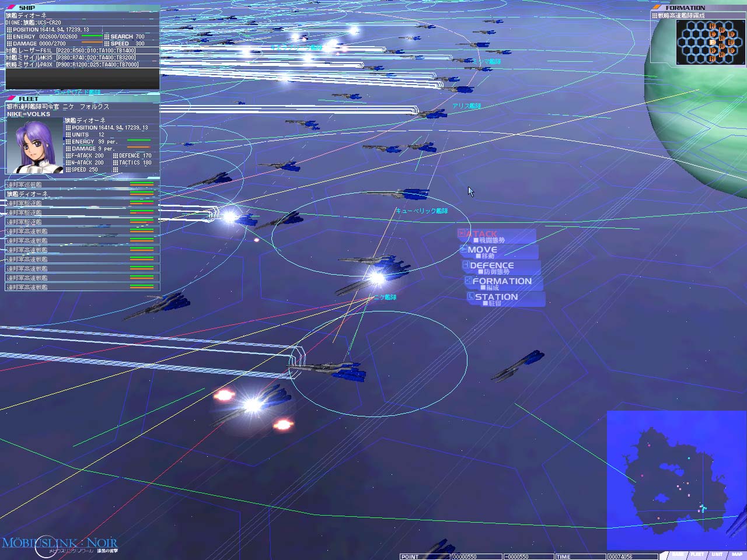Viewport: 747px width, 560px height.
Task: Switch to the FLEET tab at bottom
Action: coord(697,555)
